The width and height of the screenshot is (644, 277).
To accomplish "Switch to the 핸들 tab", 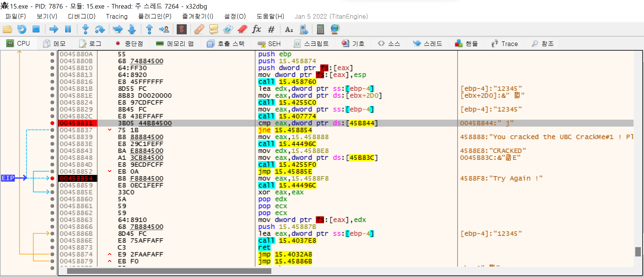I will tap(467, 44).
